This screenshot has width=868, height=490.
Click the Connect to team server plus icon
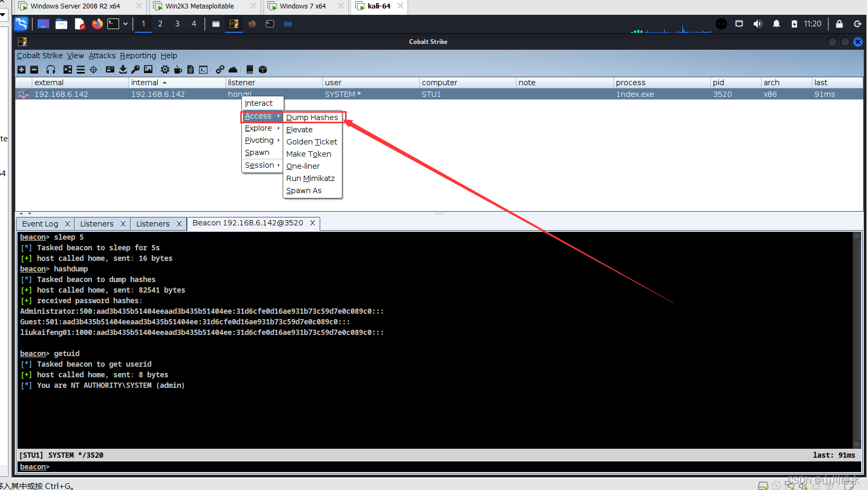coord(21,69)
